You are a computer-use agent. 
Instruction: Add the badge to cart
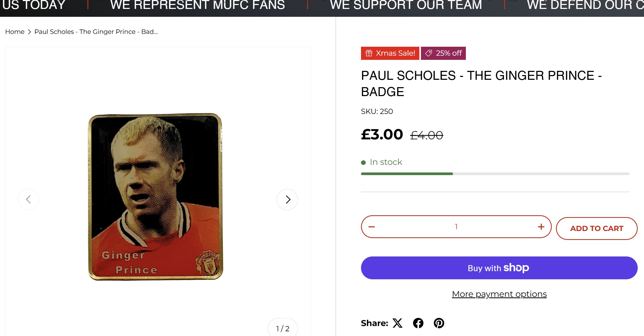(x=596, y=228)
